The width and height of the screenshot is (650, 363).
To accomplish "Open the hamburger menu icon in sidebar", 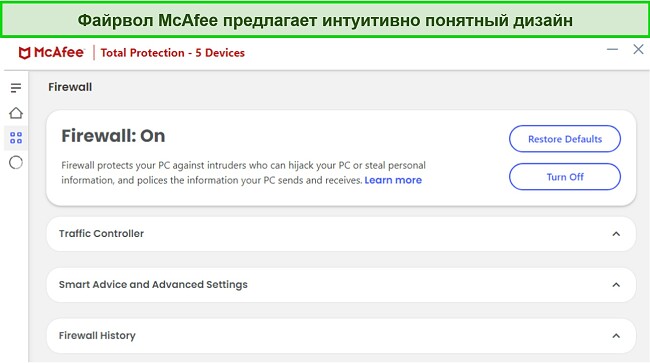I will 16,88.
